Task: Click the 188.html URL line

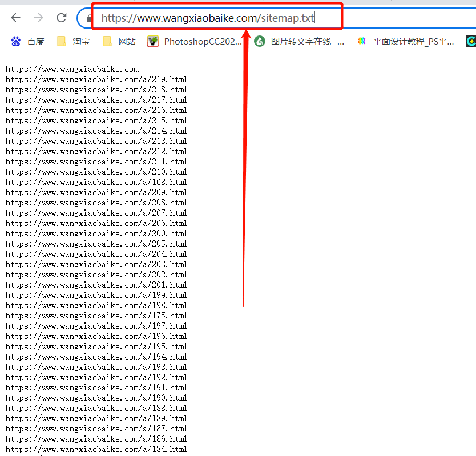Action: [x=96, y=408]
